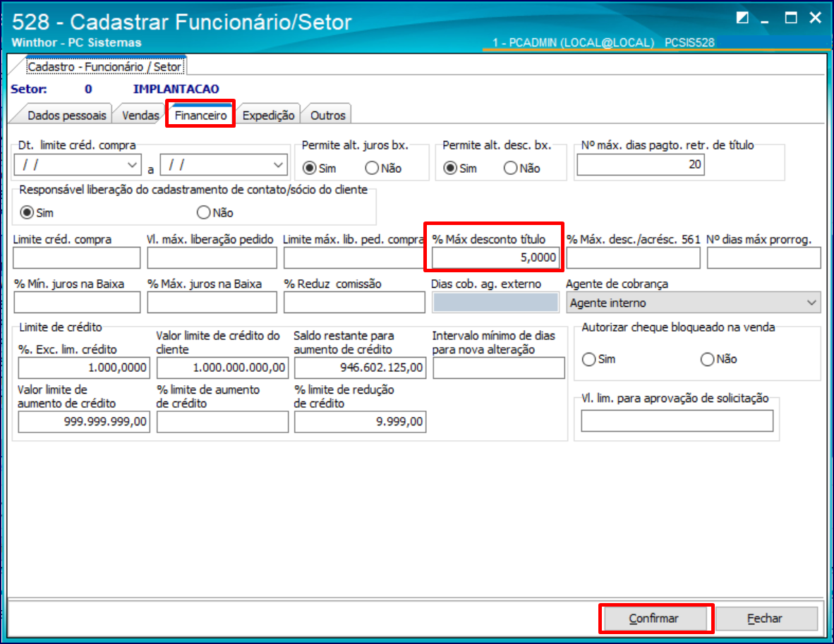Viewport: 834px width, 644px height.
Task: Click the Fechar button
Action: coord(765,618)
